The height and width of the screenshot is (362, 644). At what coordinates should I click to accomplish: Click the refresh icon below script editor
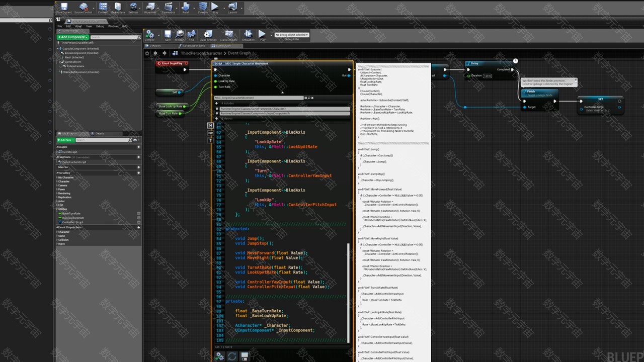pyautogui.click(x=232, y=356)
